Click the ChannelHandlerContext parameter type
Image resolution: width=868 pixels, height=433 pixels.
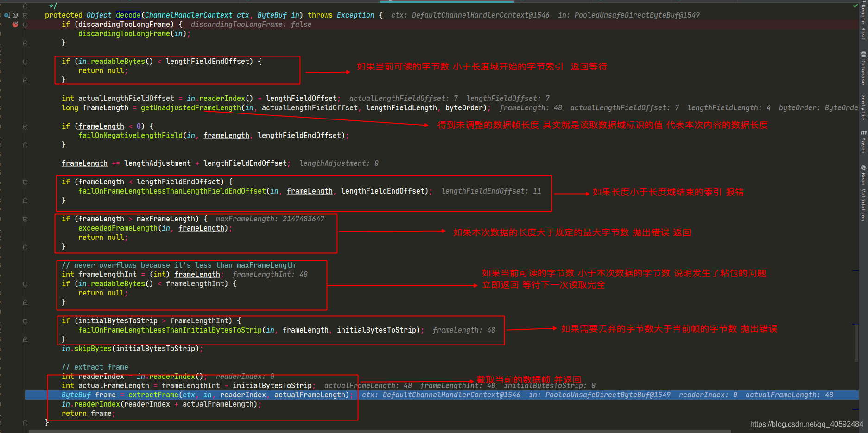pos(189,15)
